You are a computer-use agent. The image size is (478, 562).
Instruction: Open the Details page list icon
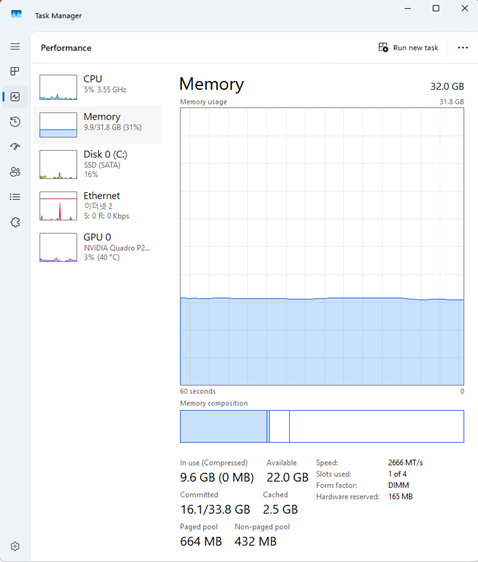[x=15, y=197]
